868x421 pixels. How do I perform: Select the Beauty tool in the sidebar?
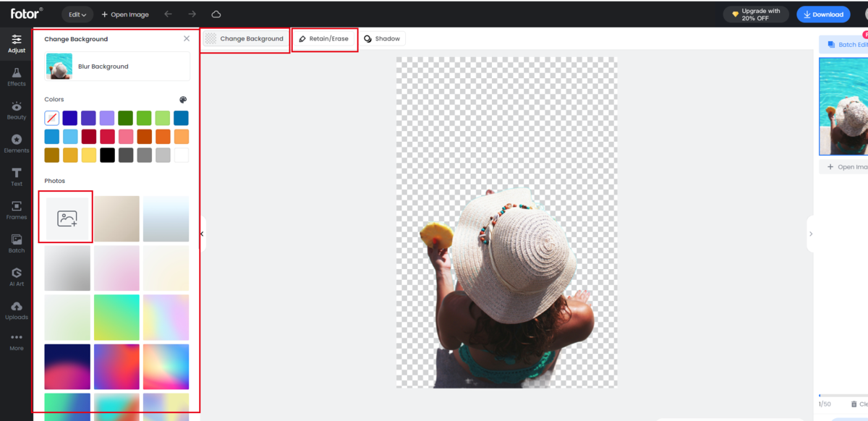pos(16,110)
